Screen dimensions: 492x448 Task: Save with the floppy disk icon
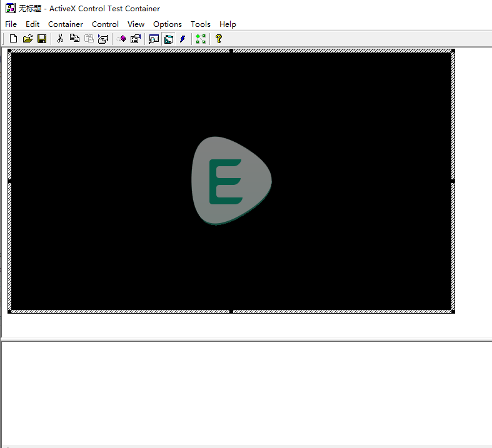42,39
